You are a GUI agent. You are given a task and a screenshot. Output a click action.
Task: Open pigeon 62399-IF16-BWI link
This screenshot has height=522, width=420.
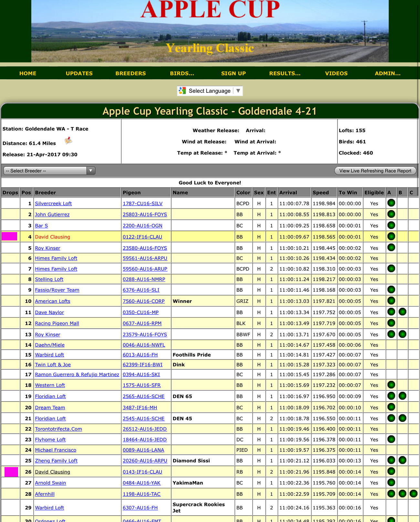[x=142, y=365]
